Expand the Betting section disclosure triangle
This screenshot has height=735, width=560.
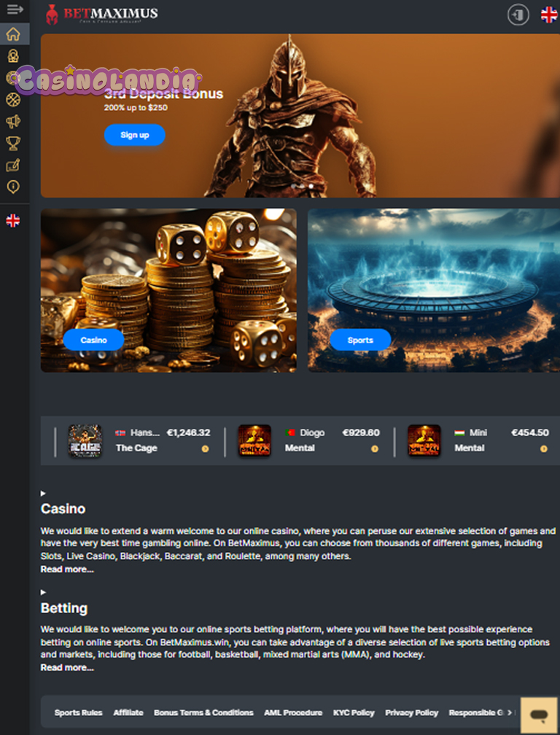pyautogui.click(x=43, y=592)
